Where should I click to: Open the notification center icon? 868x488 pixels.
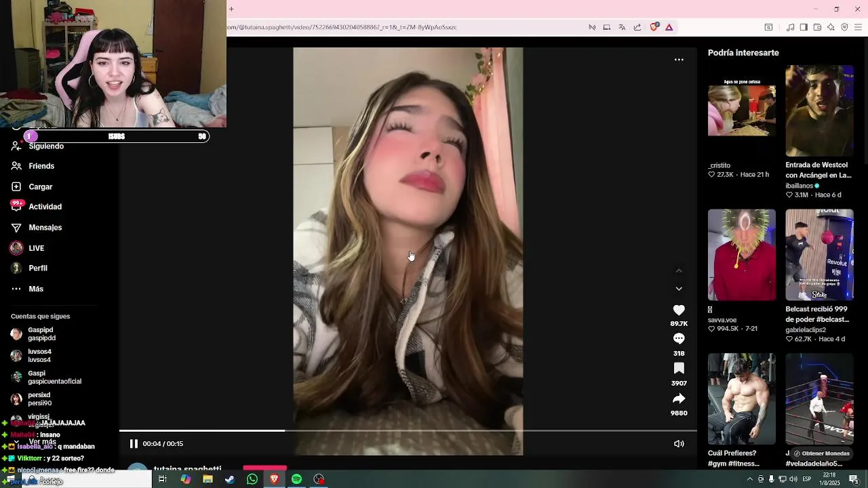[854, 479]
